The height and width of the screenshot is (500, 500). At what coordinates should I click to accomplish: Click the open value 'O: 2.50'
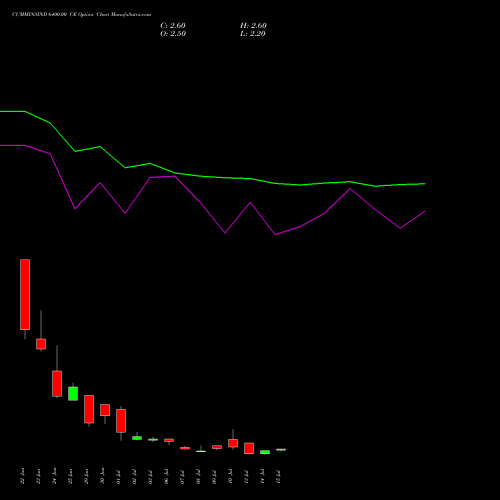pyautogui.click(x=173, y=34)
